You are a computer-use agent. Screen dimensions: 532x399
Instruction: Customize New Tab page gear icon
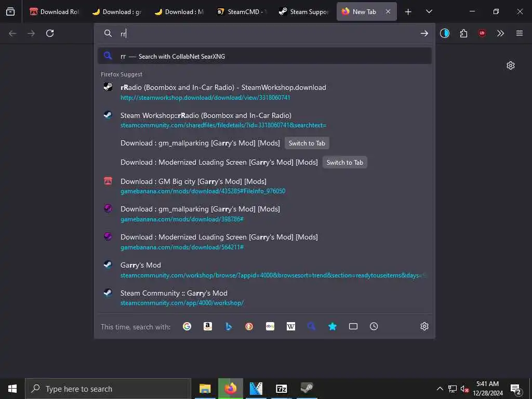(x=511, y=65)
